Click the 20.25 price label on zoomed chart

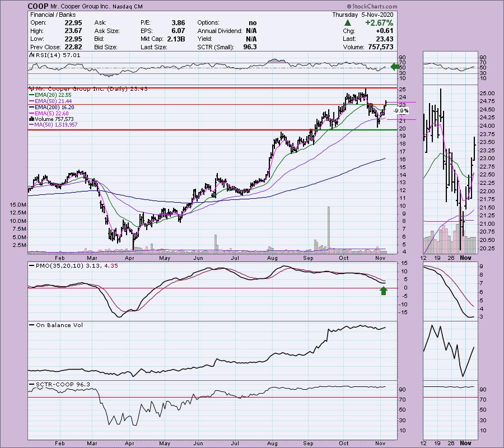click(x=487, y=248)
